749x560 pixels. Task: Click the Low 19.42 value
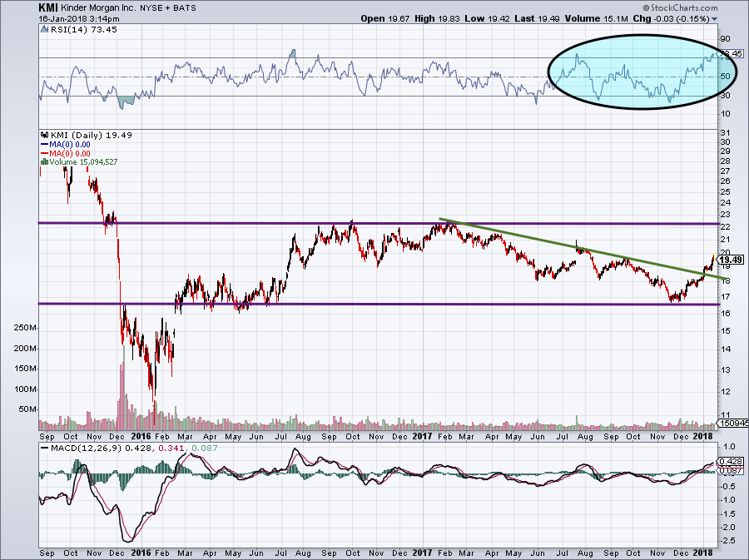pos(487,18)
